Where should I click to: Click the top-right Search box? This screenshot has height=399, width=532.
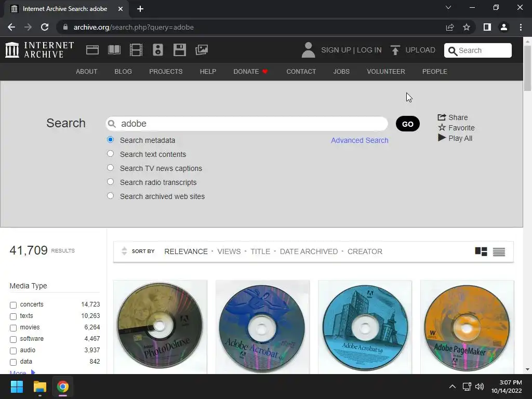click(478, 50)
